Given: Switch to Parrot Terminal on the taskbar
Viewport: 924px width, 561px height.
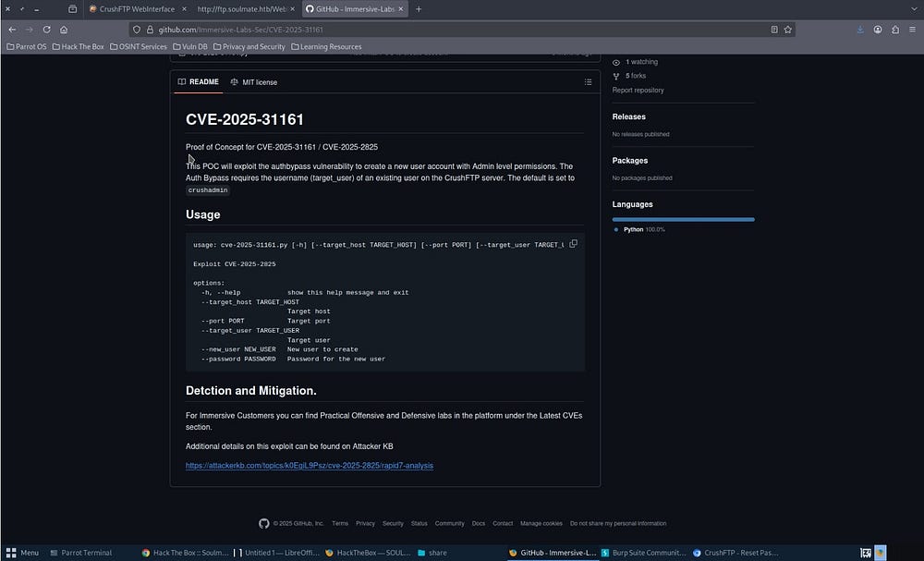Looking at the screenshot, I should click(x=81, y=553).
